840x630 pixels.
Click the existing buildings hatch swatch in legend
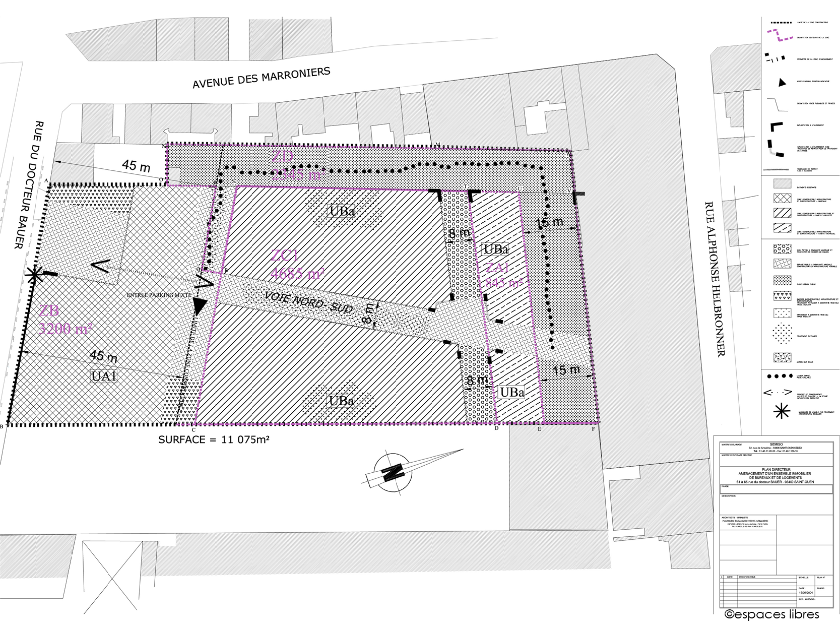[x=782, y=184]
